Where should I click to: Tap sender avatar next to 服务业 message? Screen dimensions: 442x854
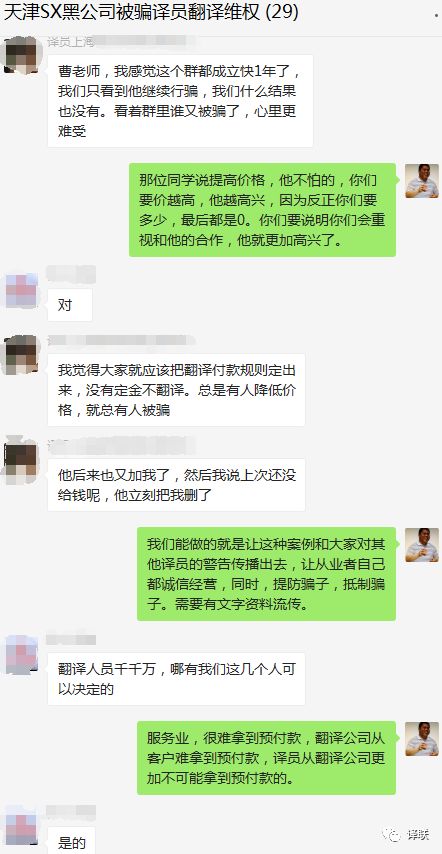coord(422,739)
